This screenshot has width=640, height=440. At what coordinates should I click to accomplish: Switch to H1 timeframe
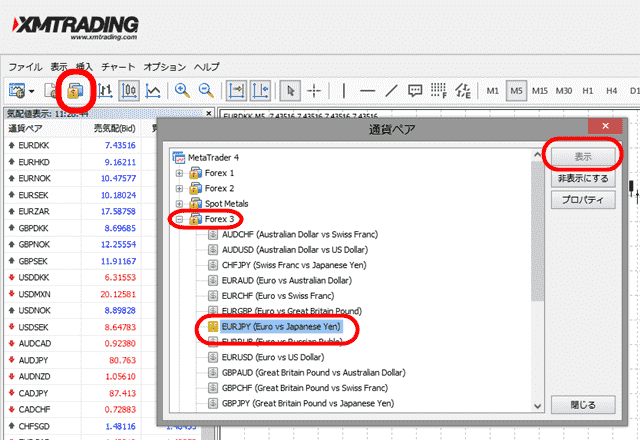pyautogui.click(x=587, y=91)
